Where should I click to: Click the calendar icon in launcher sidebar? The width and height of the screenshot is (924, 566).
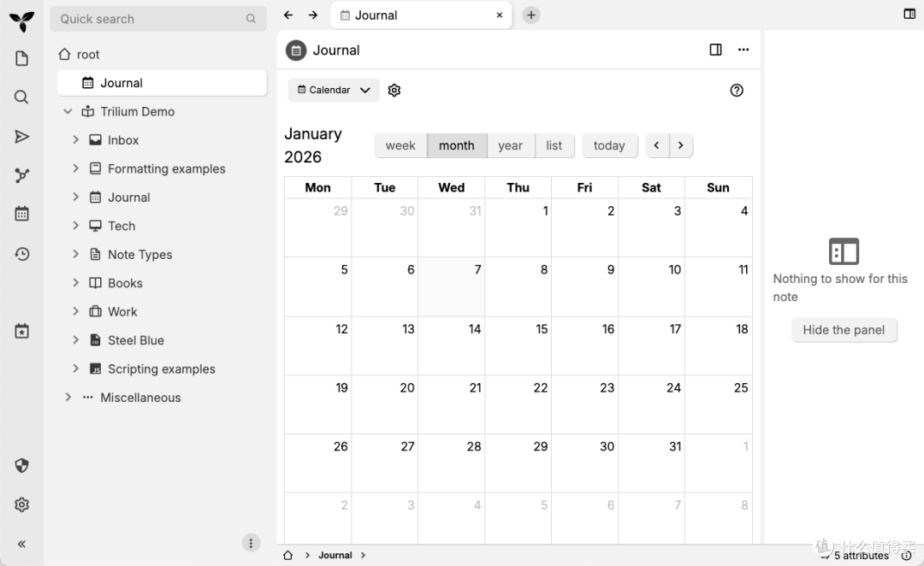pyautogui.click(x=21, y=214)
